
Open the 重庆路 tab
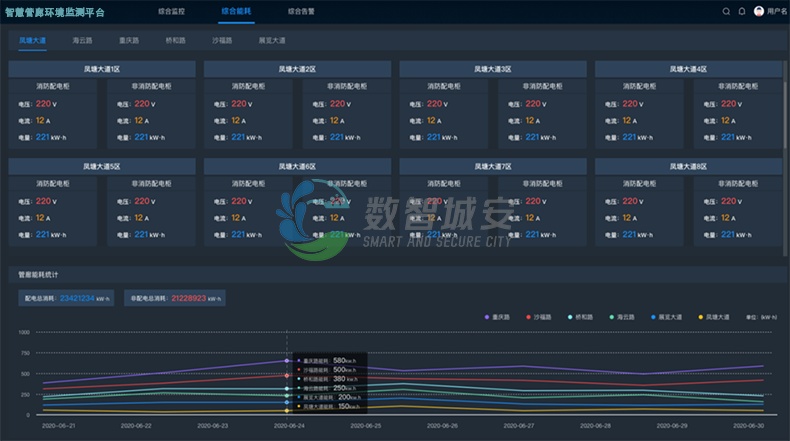(x=128, y=41)
